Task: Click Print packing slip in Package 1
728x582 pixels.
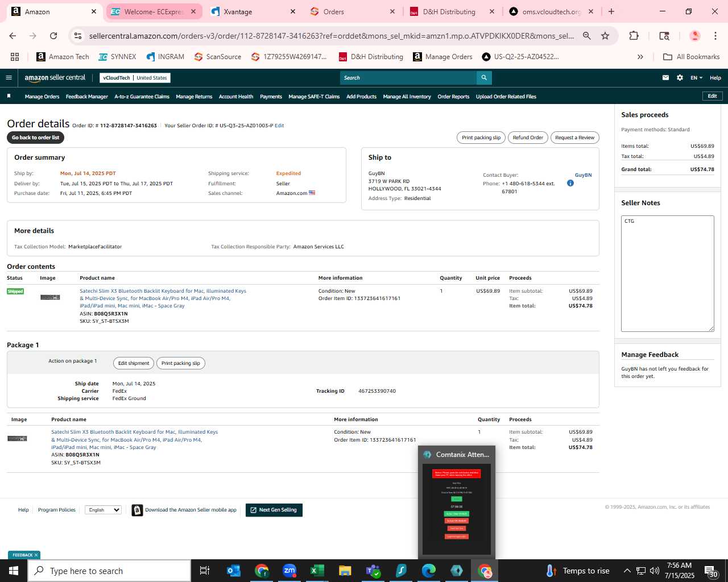Action: [181, 363]
